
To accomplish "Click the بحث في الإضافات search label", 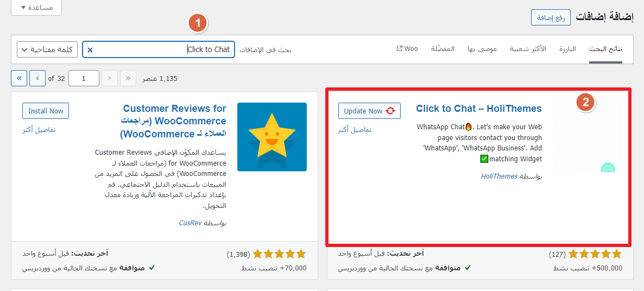I will (x=266, y=49).
